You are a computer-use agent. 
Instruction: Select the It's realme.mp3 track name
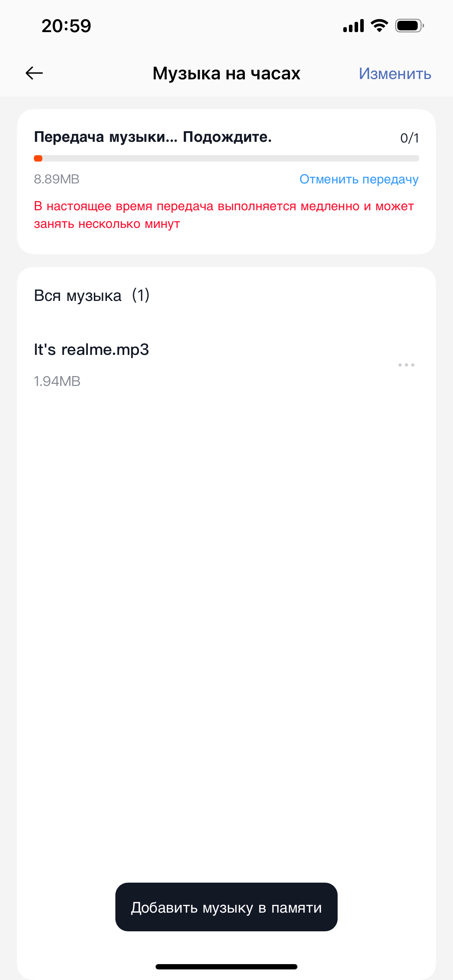click(x=91, y=349)
